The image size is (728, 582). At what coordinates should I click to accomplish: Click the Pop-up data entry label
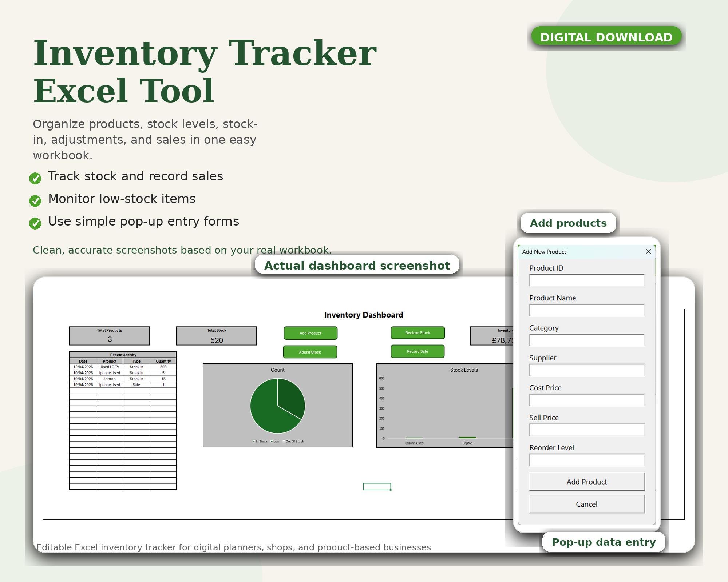604,542
